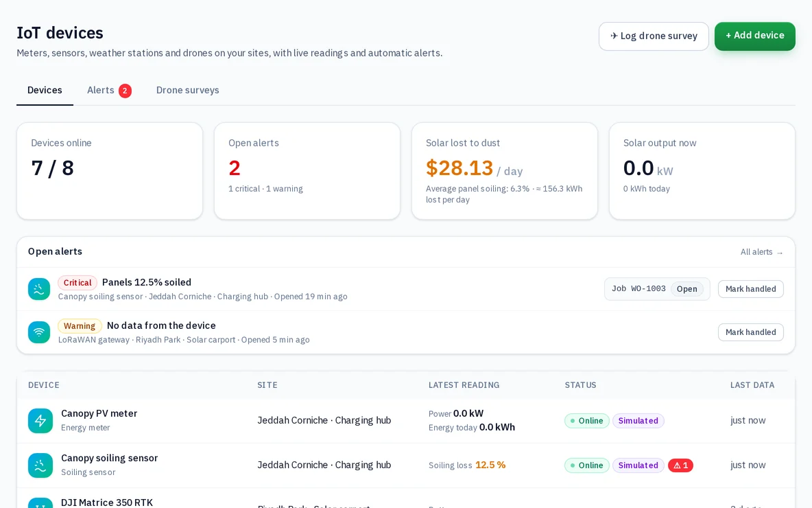
Task: Select the Canopy soiling sensor name in the device table
Action: coord(109,459)
